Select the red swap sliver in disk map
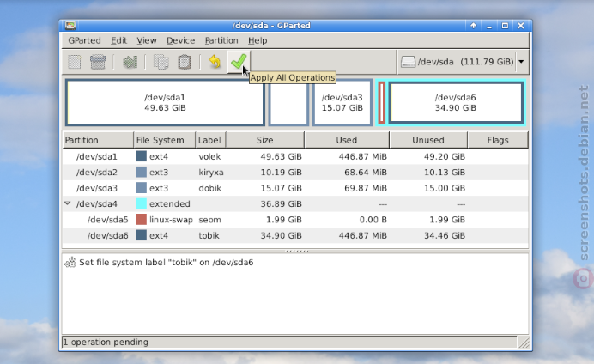This screenshot has width=594, height=364. 382,102
